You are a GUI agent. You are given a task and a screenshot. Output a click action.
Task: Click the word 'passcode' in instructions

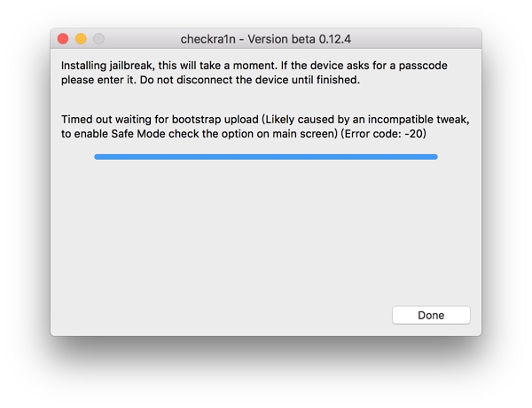[423, 65]
